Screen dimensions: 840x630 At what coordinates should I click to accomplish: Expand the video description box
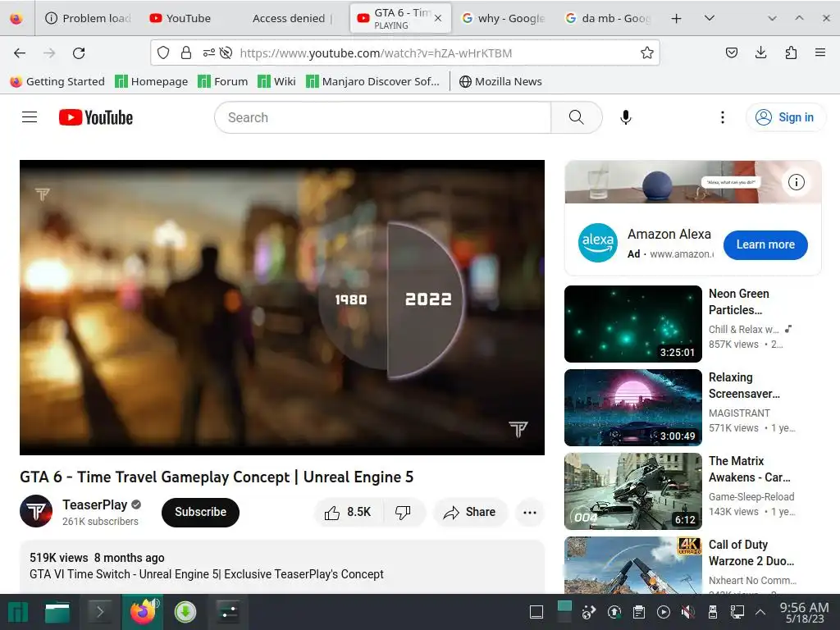(282, 566)
